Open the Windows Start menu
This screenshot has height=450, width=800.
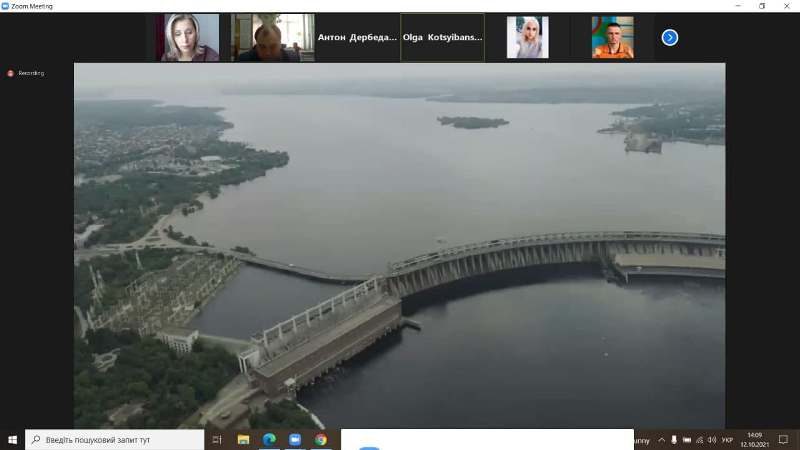point(12,439)
